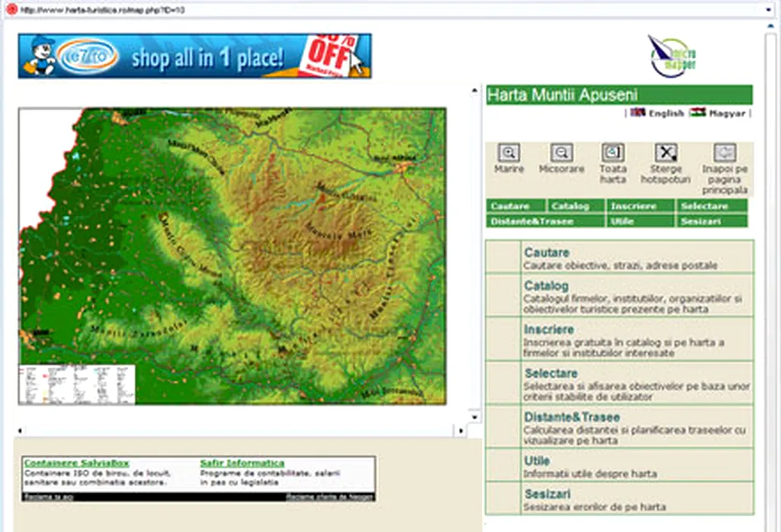Click the map legend thumbnail
The image size is (781, 532).
(x=77, y=384)
